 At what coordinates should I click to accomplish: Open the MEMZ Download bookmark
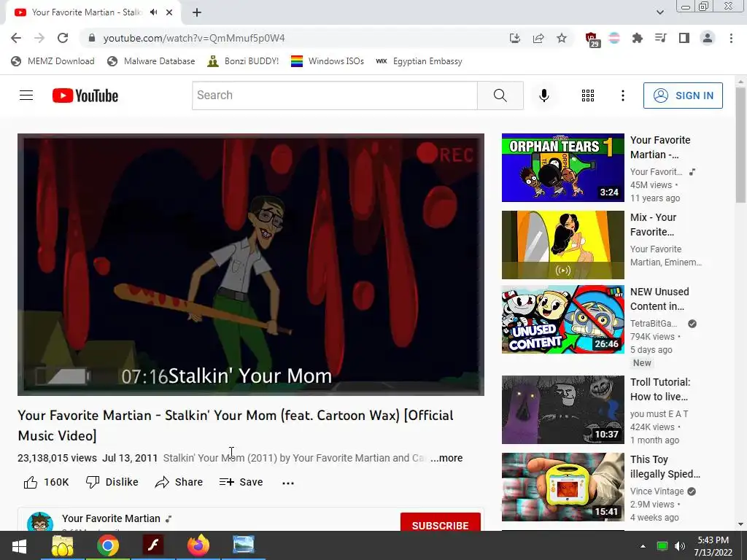[x=53, y=61]
